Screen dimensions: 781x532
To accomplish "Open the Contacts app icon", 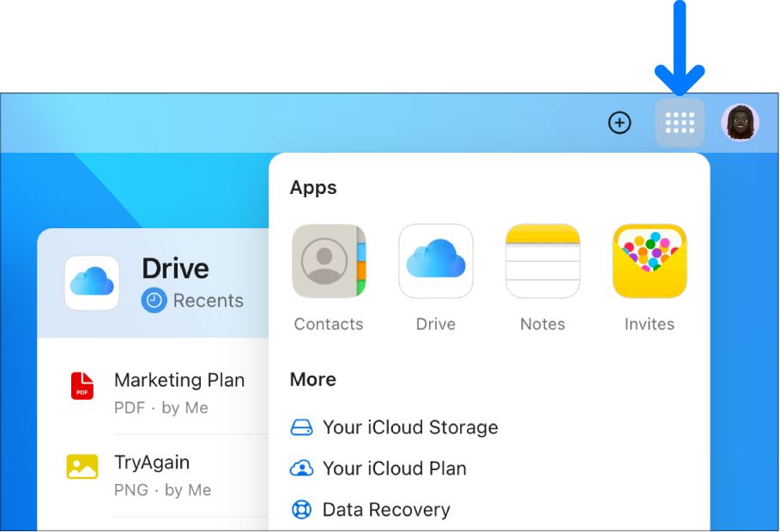I will (x=330, y=261).
